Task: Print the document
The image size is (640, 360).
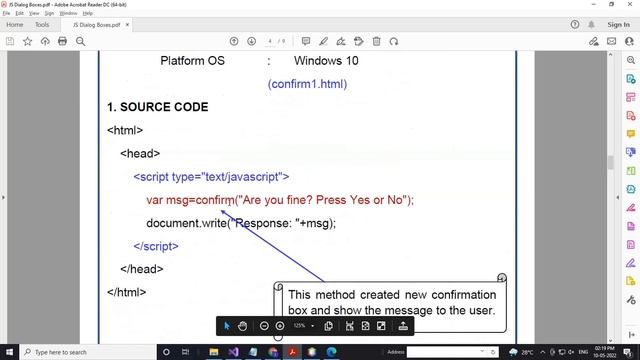Action: pos(62,41)
